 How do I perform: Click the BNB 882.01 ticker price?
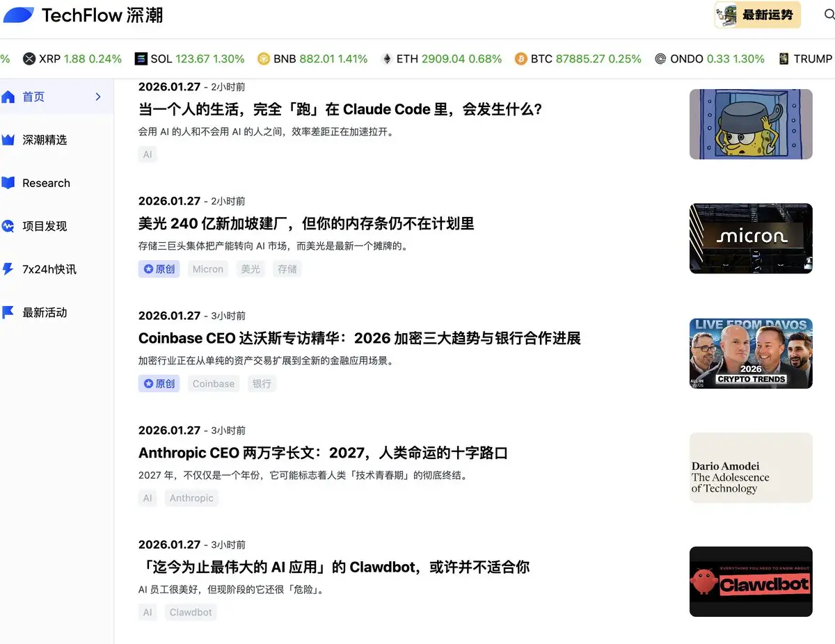[317, 59]
